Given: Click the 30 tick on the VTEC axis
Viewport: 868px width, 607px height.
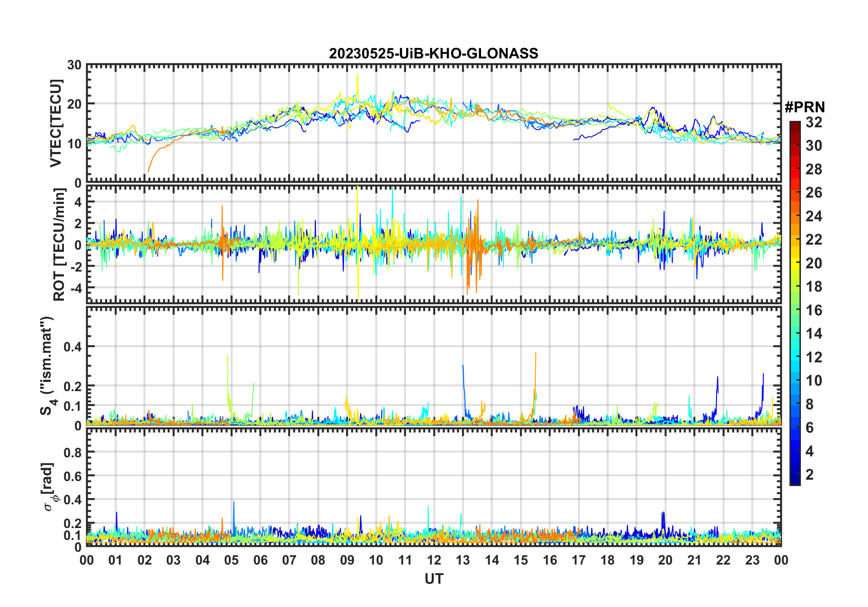Looking at the screenshot, I should [74, 65].
